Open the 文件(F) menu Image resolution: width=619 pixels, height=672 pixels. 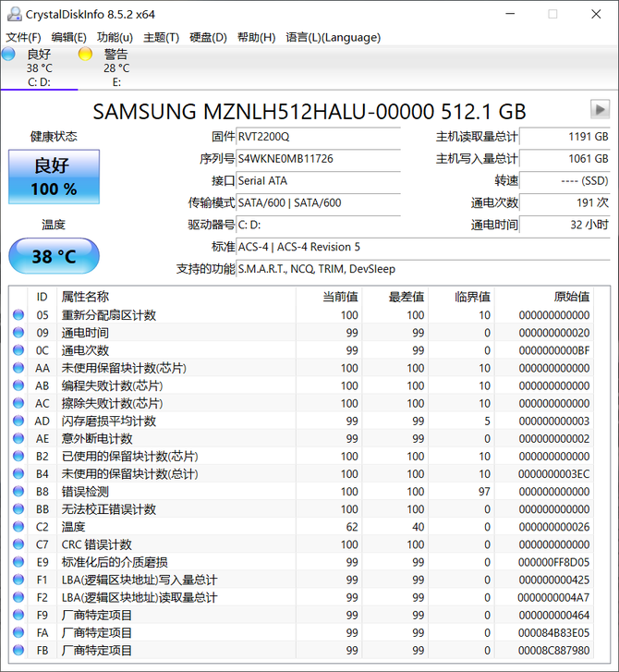pyautogui.click(x=24, y=37)
